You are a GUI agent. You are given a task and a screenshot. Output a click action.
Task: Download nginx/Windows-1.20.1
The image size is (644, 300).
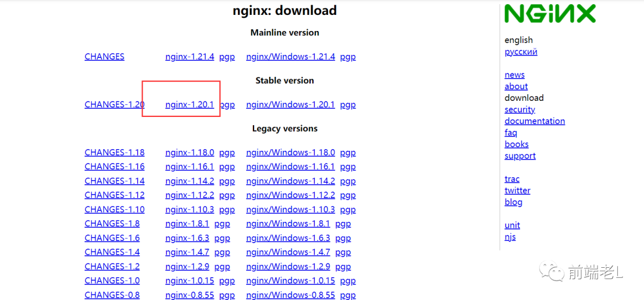pos(290,104)
